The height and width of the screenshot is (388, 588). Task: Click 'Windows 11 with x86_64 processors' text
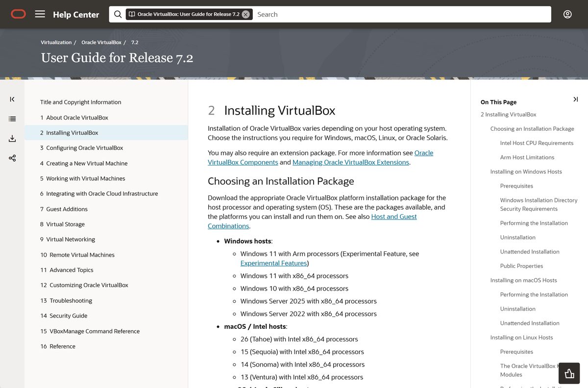[294, 276]
